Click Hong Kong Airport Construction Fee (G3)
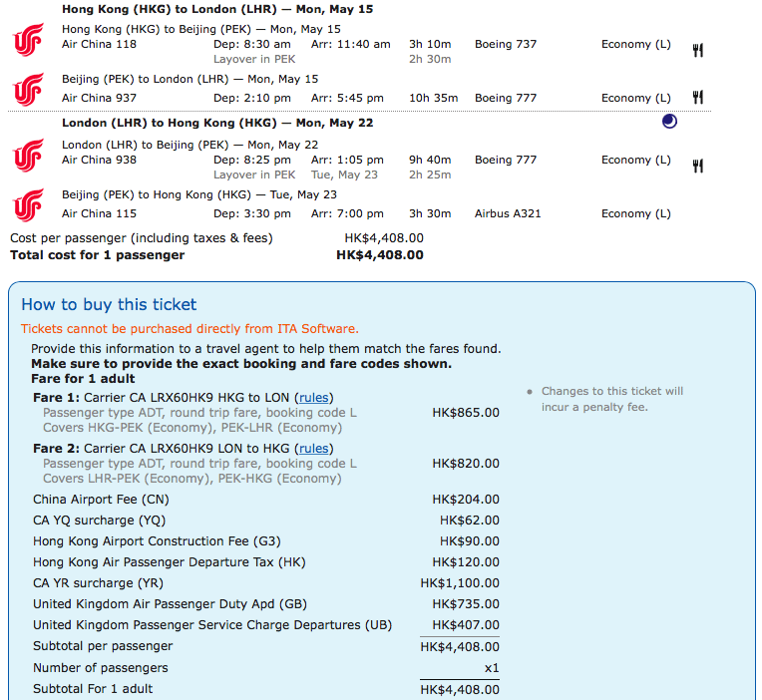 pyautogui.click(x=157, y=541)
